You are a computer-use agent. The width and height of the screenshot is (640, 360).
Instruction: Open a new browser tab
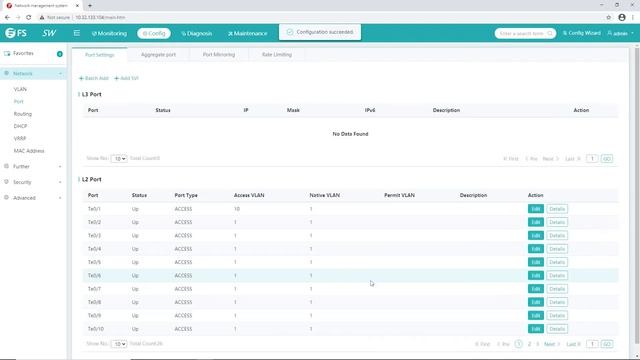coord(90,6)
